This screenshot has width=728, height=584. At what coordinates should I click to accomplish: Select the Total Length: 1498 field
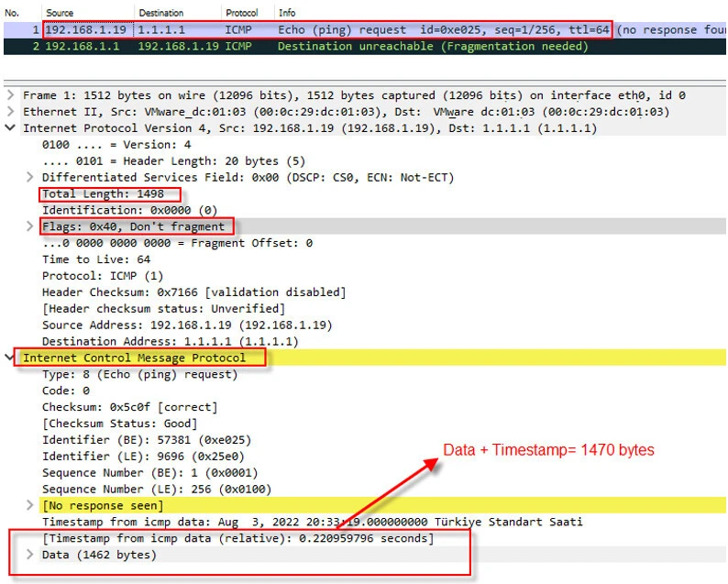pyautogui.click(x=102, y=194)
